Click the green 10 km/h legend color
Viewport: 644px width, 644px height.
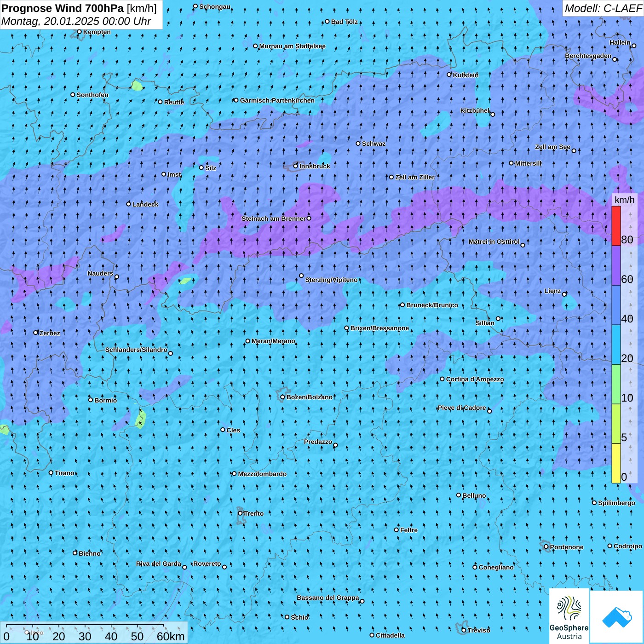(x=616, y=384)
